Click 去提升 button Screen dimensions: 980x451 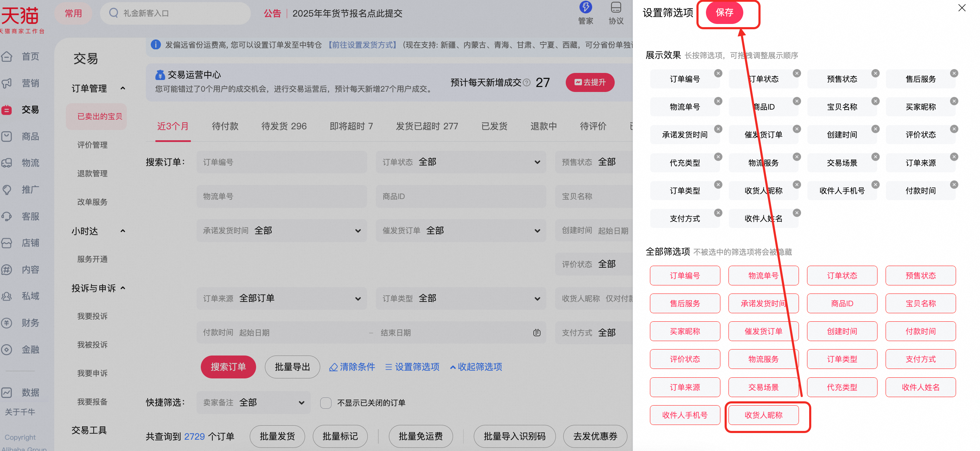tap(590, 82)
